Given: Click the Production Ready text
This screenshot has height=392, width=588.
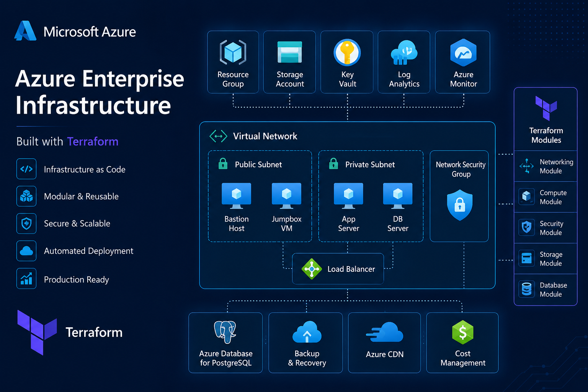Looking at the screenshot, I should coord(76,280).
